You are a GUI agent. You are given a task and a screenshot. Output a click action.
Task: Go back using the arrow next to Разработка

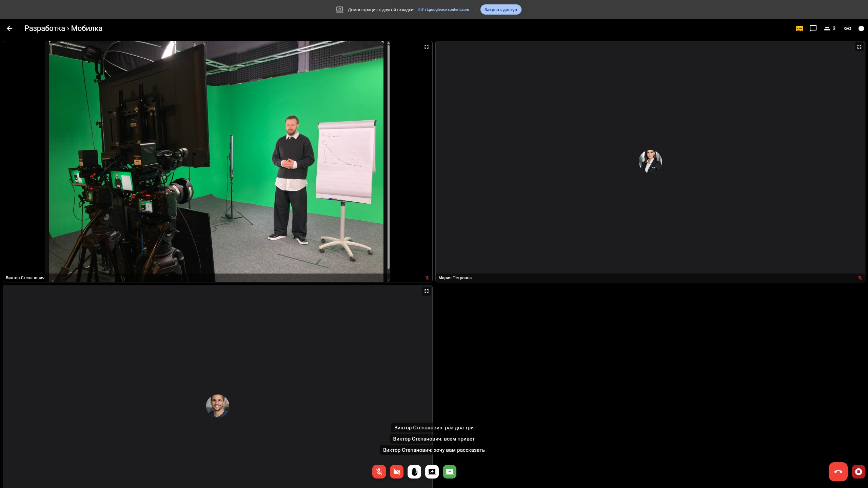click(x=9, y=28)
